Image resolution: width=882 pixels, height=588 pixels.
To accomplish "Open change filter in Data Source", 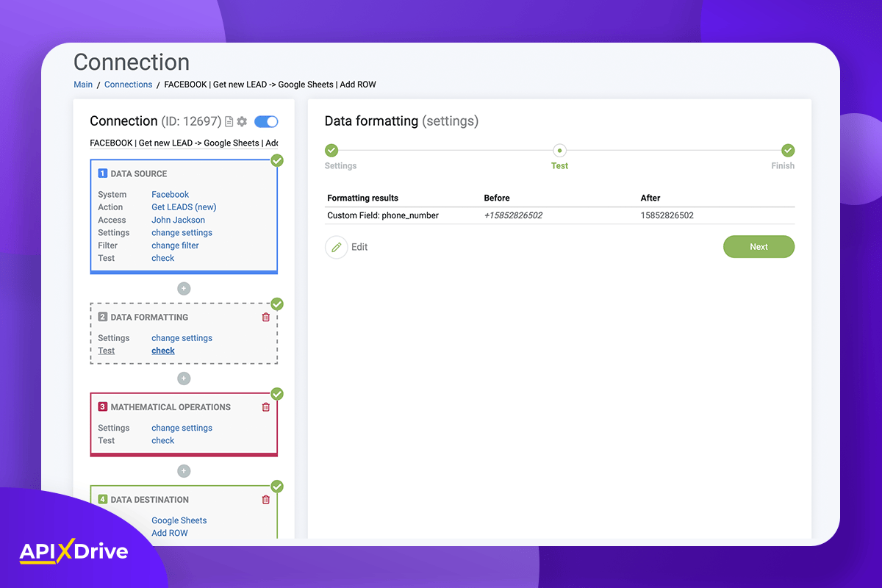I will (175, 245).
